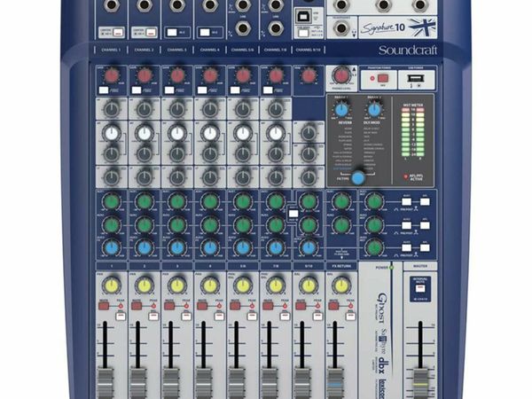Adjust the channel 7/8 red gain knob
The width and height of the screenshot is (532, 399).
click(x=276, y=75)
